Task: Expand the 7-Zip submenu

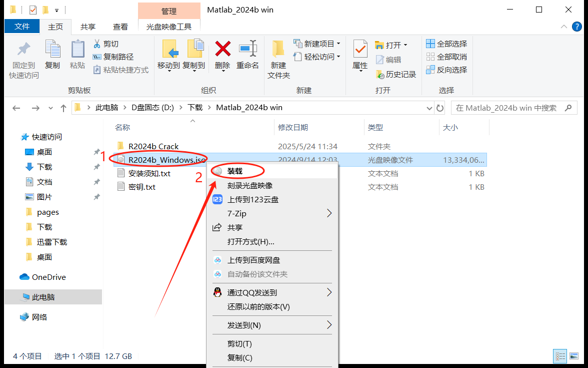Action: coord(329,213)
